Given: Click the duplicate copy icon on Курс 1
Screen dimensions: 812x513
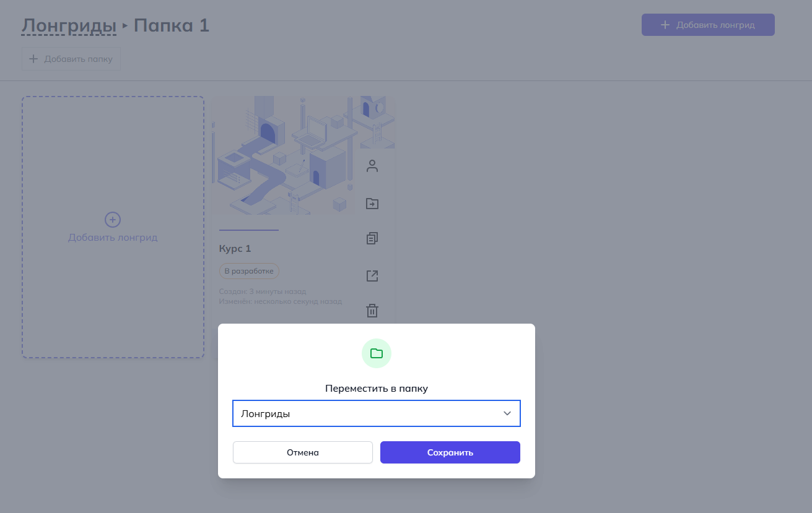Looking at the screenshot, I should click(x=372, y=238).
